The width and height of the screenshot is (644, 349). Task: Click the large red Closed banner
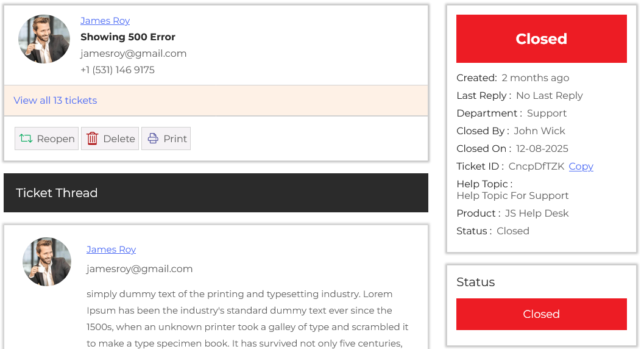click(541, 39)
